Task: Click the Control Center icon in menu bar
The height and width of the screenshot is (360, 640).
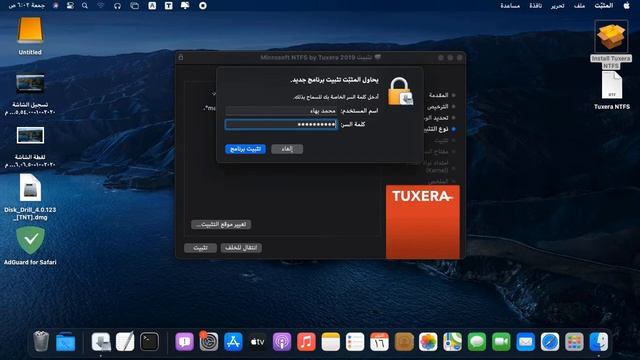Action: click(70, 6)
